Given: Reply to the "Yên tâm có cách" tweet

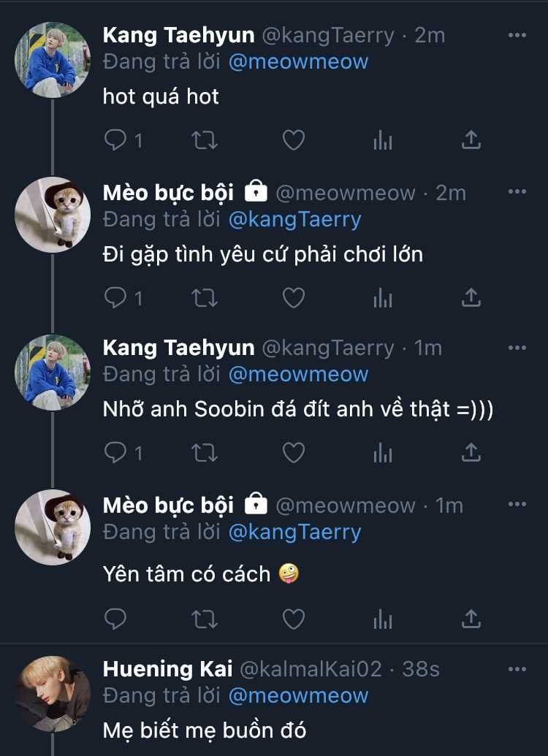Looking at the screenshot, I should 115,619.
